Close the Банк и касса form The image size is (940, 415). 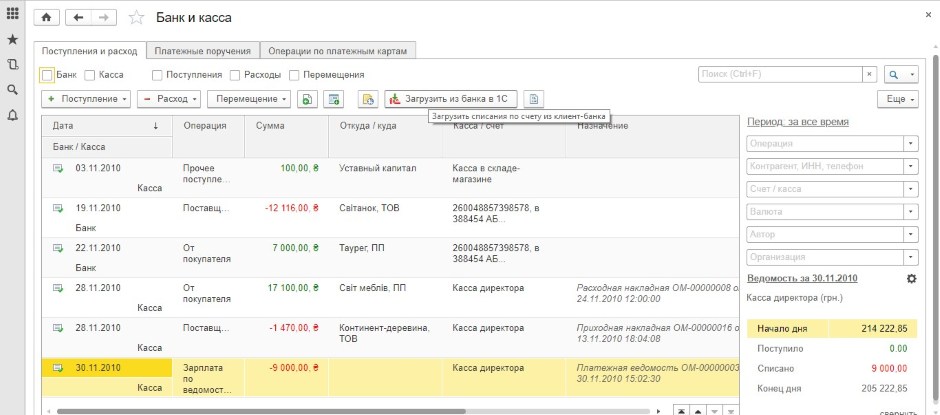(930, 13)
